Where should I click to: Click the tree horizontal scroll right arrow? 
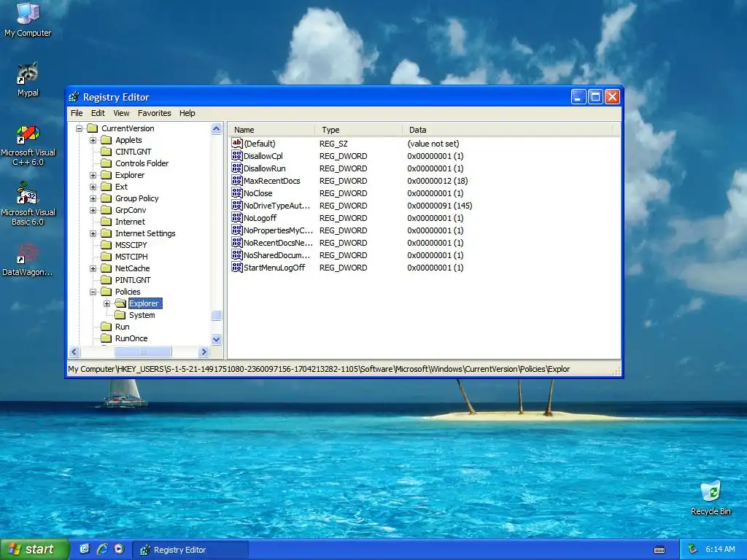(204, 352)
